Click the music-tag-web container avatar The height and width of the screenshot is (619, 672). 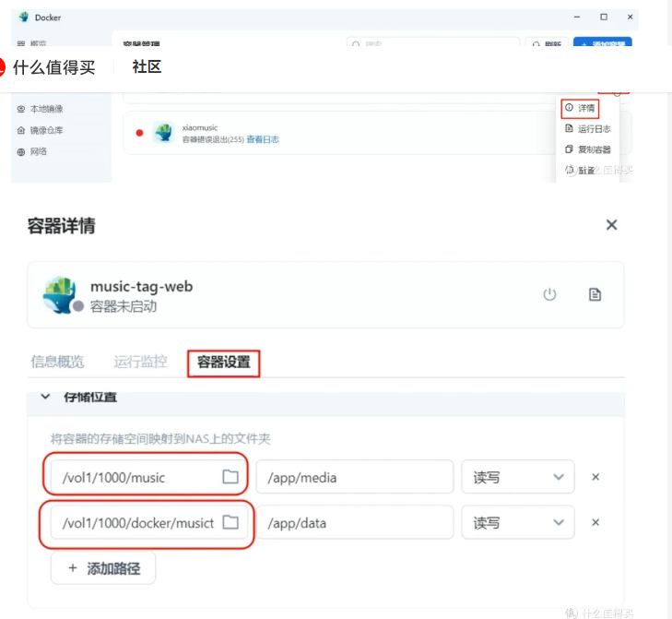pyautogui.click(x=60, y=294)
